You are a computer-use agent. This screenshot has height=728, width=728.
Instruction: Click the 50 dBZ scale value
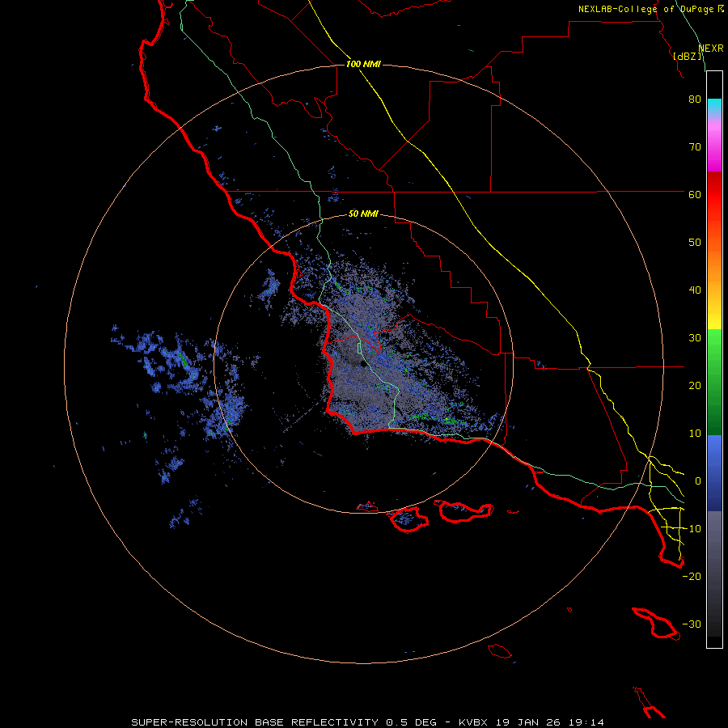click(x=695, y=243)
